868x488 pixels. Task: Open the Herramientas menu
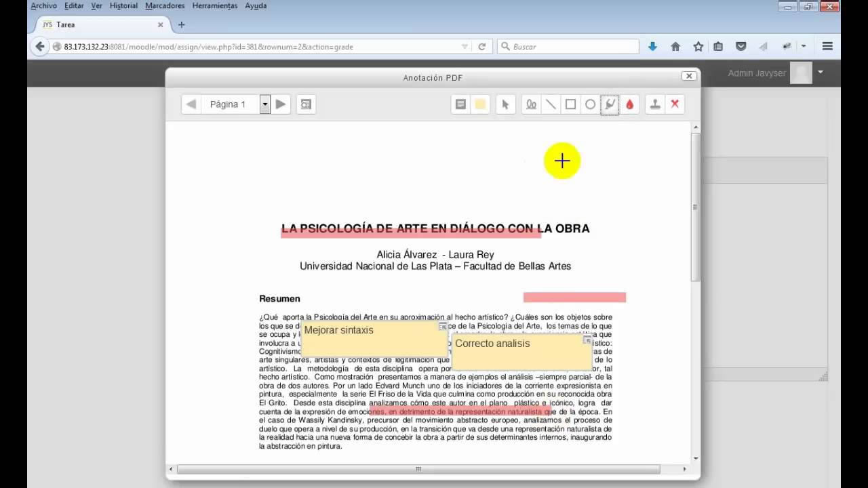(x=215, y=5)
